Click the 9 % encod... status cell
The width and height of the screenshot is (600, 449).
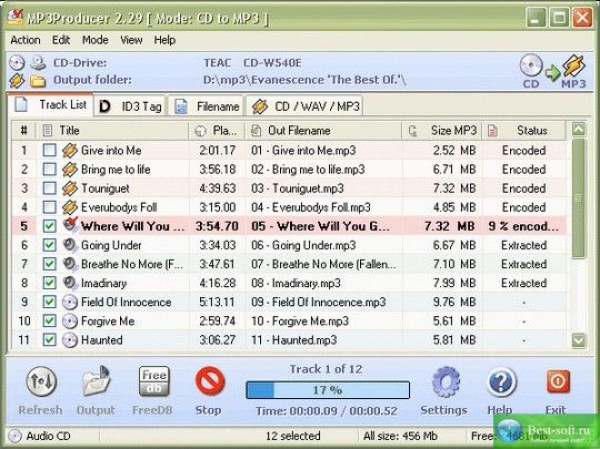click(524, 226)
